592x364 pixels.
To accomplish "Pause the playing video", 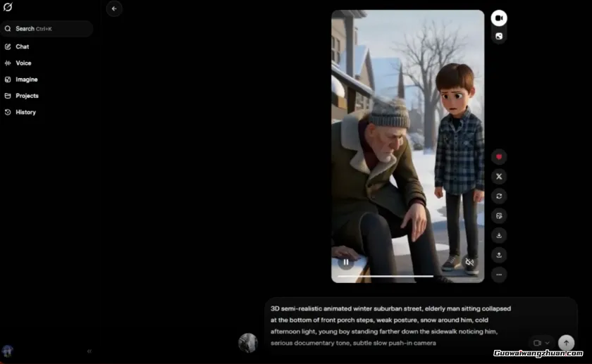I will 345,263.
